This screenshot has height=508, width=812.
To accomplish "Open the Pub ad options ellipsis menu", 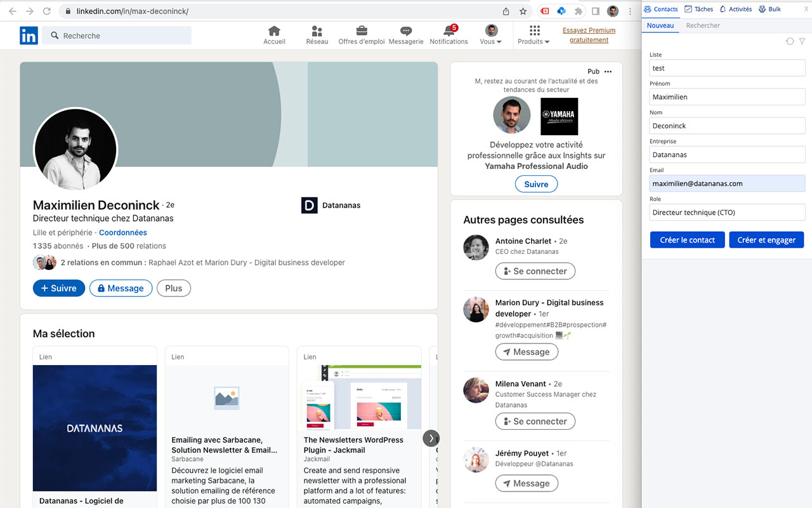I will coord(608,72).
